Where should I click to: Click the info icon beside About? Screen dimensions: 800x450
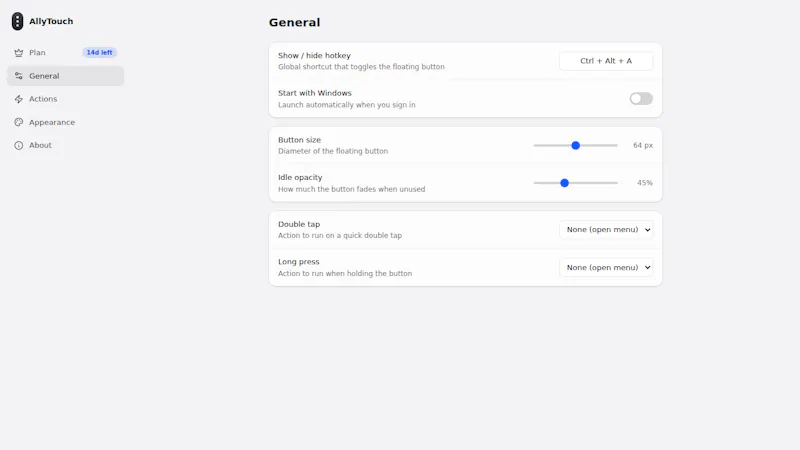(19, 145)
